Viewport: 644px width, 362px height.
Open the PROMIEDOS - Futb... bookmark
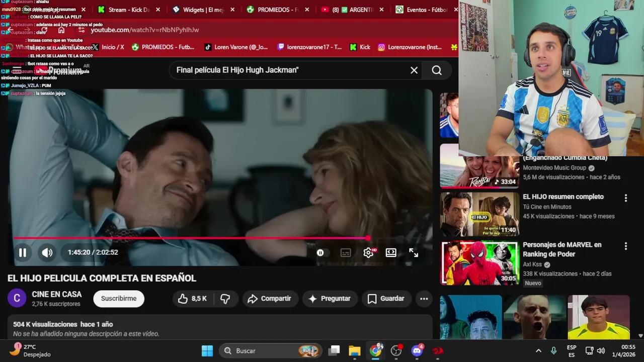click(163, 47)
